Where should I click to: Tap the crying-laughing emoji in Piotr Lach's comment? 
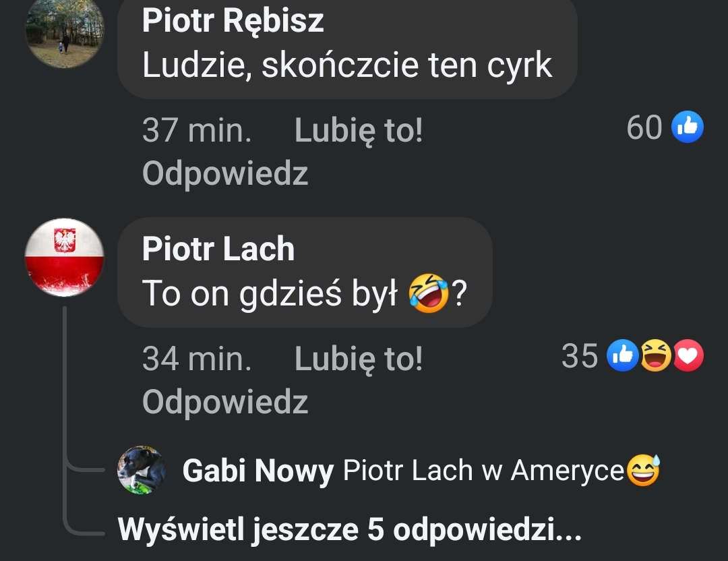click(428, 293)
